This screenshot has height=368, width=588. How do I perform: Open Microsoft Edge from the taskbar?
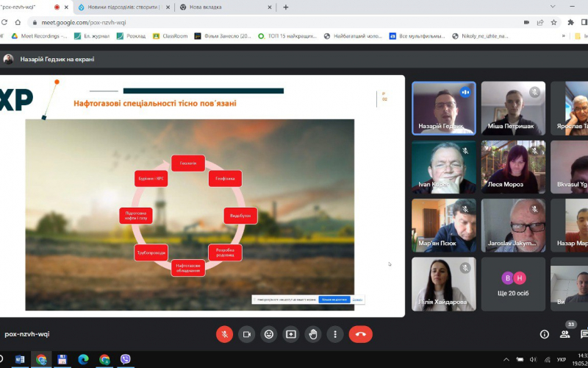(x=83, y=359)
